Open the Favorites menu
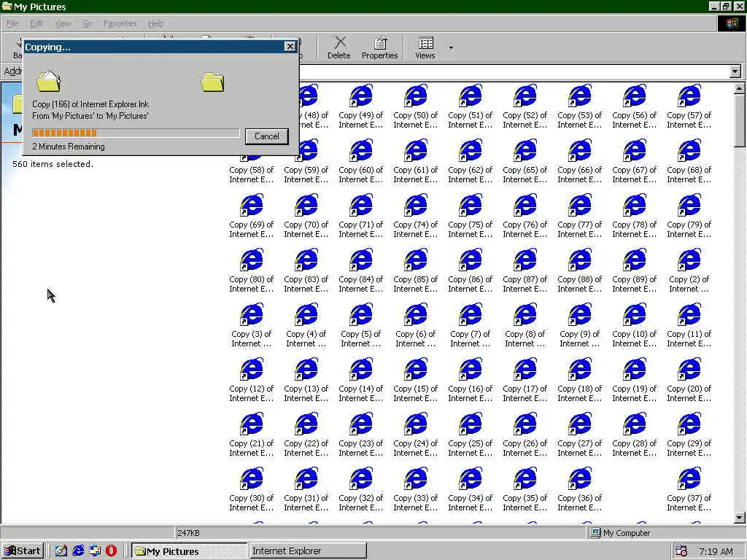This screenshot has width=747, height=560. pos(120,23)
